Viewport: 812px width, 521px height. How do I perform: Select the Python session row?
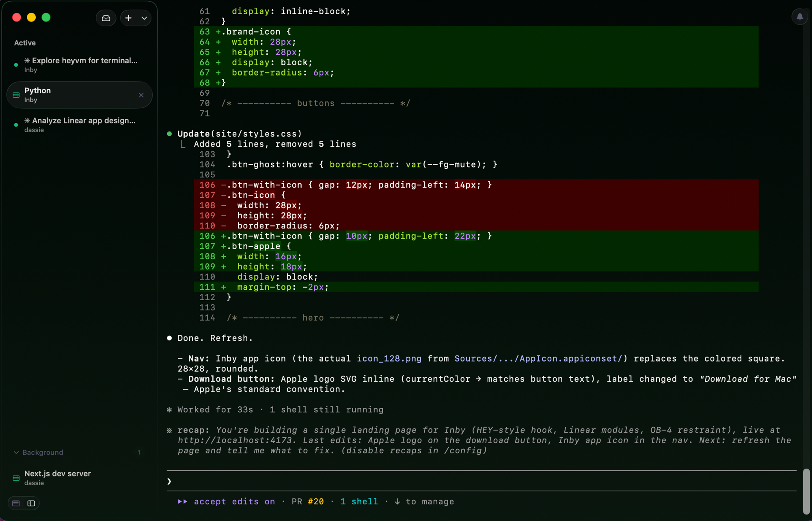pos(80,95)
